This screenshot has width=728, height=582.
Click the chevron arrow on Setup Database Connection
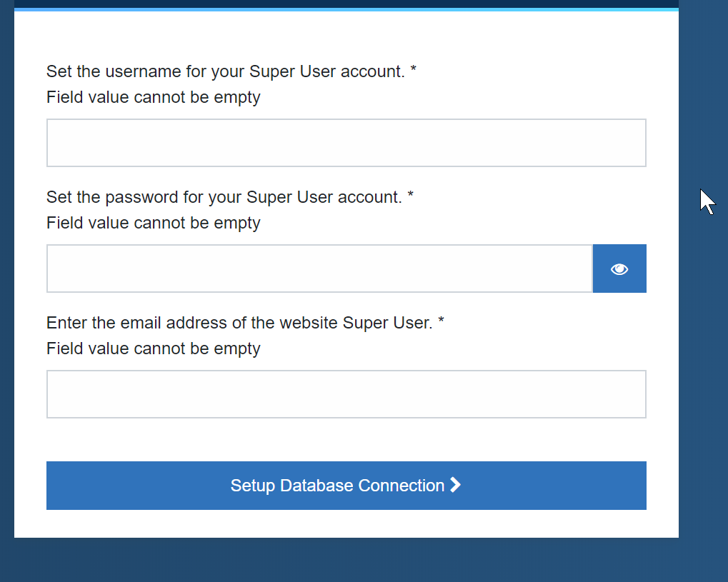pyautogui.click(x=456, y=485)
